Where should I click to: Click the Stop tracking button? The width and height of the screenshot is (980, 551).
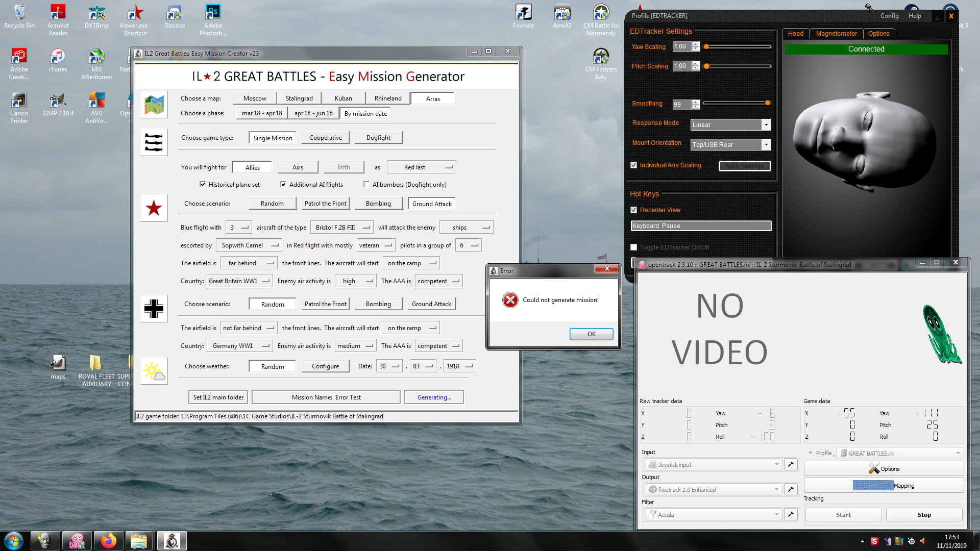pyautogui.click(x=924, y=515)
